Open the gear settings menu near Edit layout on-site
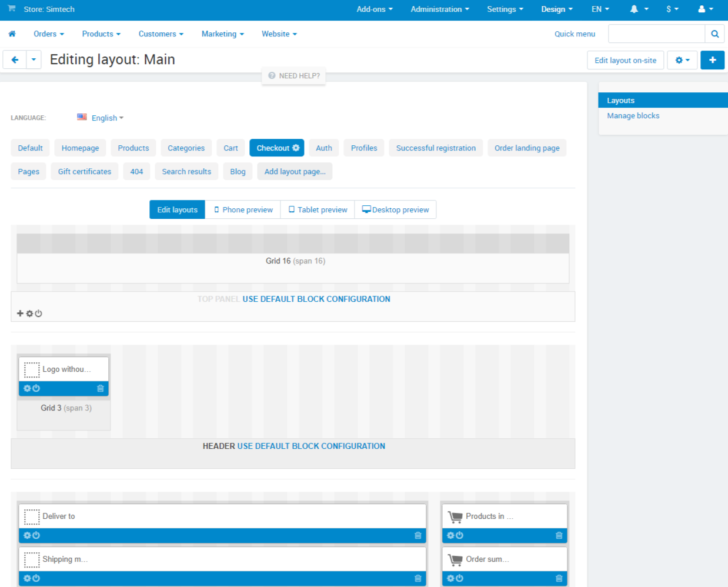 click(x=682, y=60)
